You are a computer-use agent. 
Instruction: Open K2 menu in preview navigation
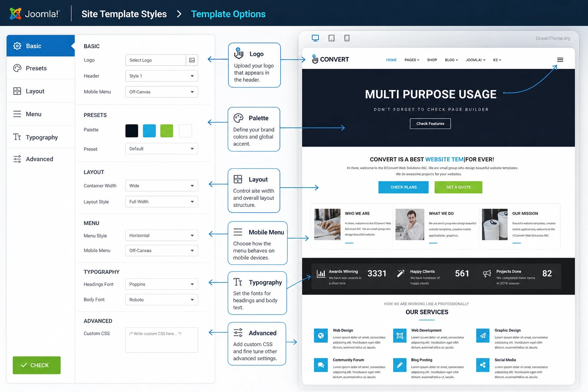[x=497, y=60]
